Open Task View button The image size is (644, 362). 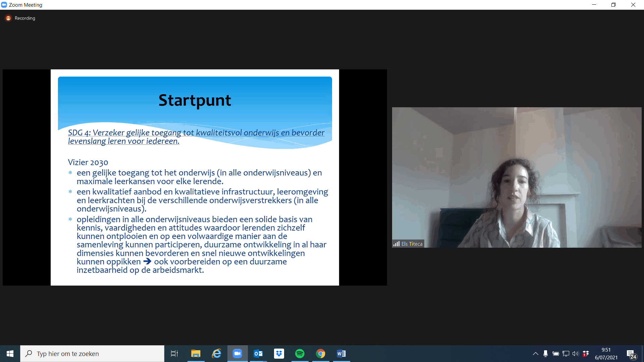point(174,354)
